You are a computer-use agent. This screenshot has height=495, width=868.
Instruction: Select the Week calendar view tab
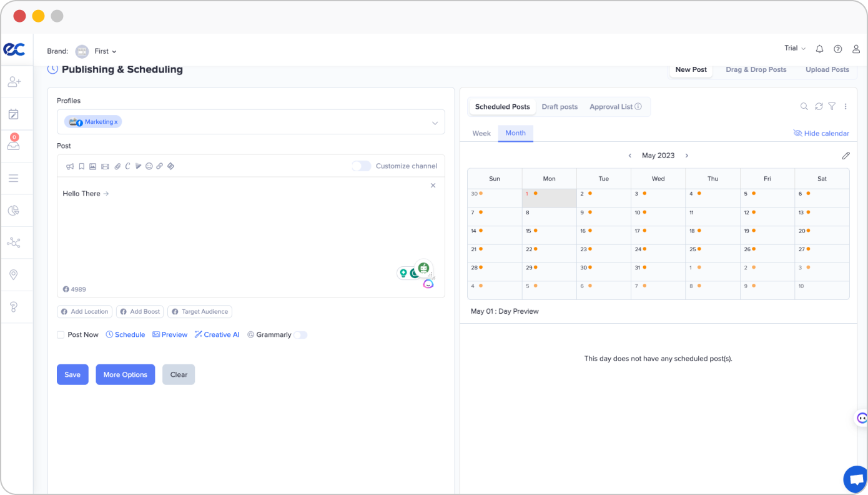pyautogui.click(x=481, y=133)
